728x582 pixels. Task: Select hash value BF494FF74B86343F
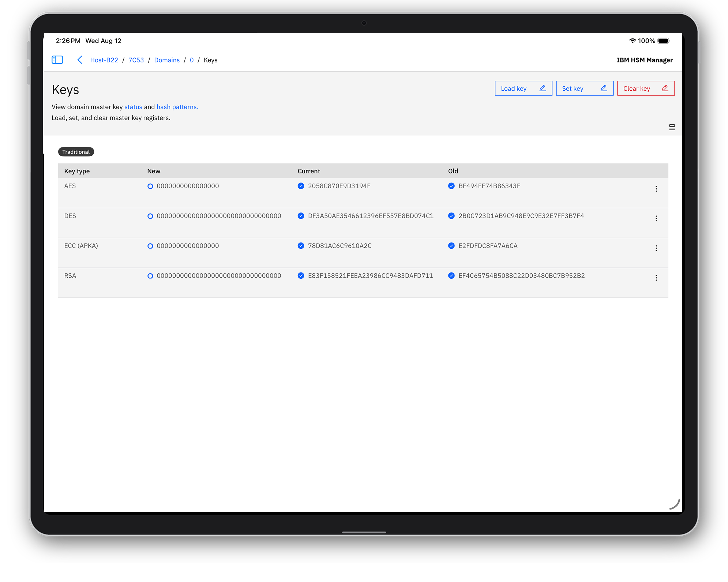(489, 186)
